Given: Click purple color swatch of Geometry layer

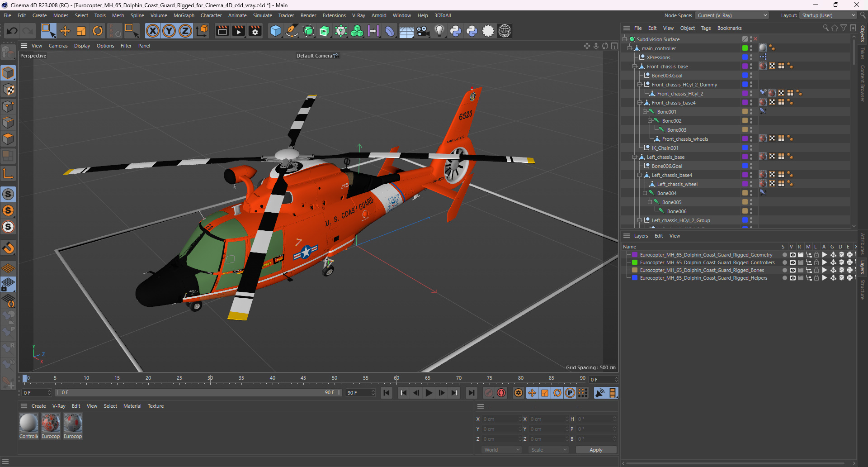Looking at the screenshot, I should (635, 255).
